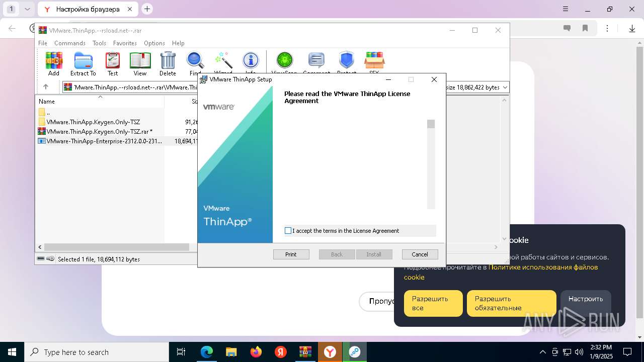Open the Favorites menu
Viewport: 644px width, 362px height.
coord(125,43)
